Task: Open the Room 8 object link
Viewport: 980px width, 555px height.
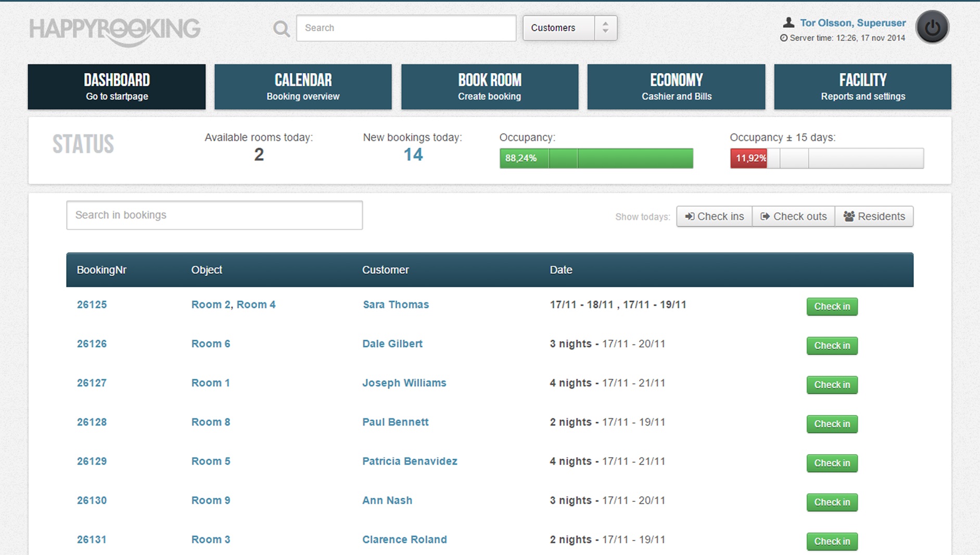Action: pyautogui.click(x=211, y=422)
